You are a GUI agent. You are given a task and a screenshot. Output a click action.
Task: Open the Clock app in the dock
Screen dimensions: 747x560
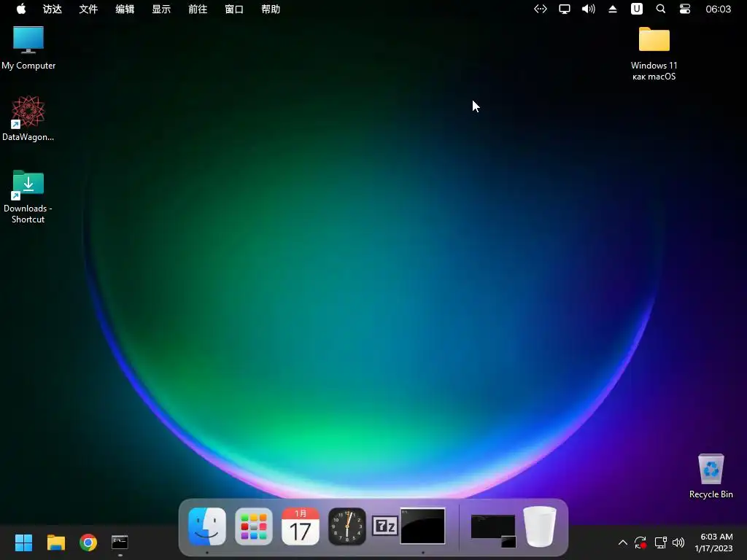coord(347,526)
